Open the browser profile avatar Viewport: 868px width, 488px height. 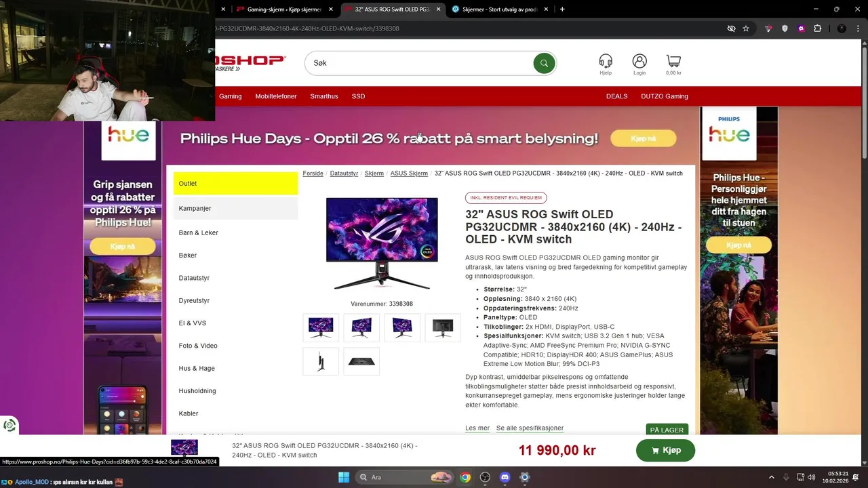click(842, 28)
